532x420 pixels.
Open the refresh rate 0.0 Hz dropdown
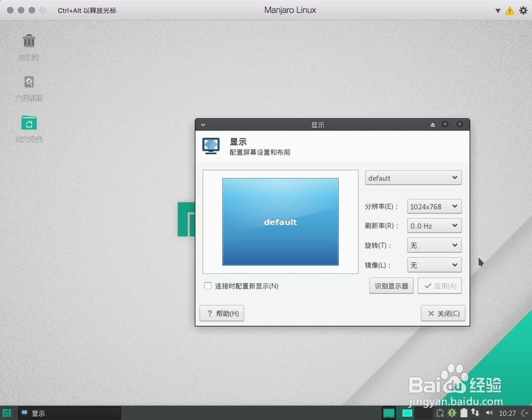(434, 226)
